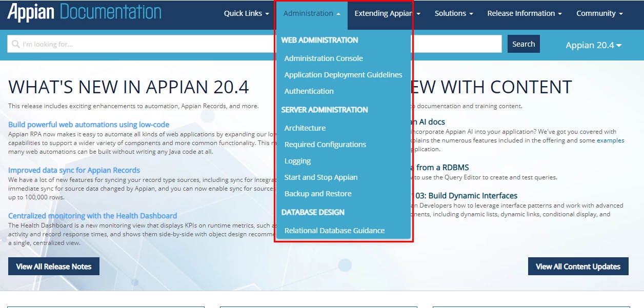Click the What's New in Appian 20.4 heading
644x308 pixels.
click(129, 87)
